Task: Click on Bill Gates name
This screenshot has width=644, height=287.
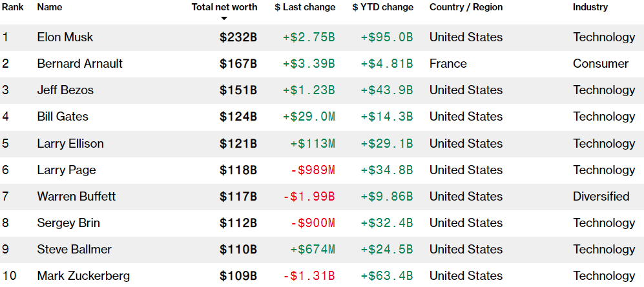Action: [x=63, y=117]
